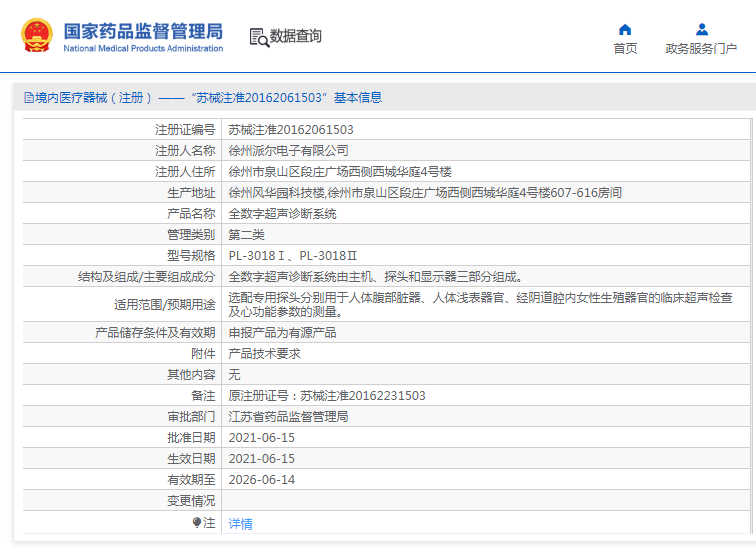Click registrant name 徐州派尔电子有限公司
Image resolution: width=756 pixels, height=551 pixels.
coord(288,150)
